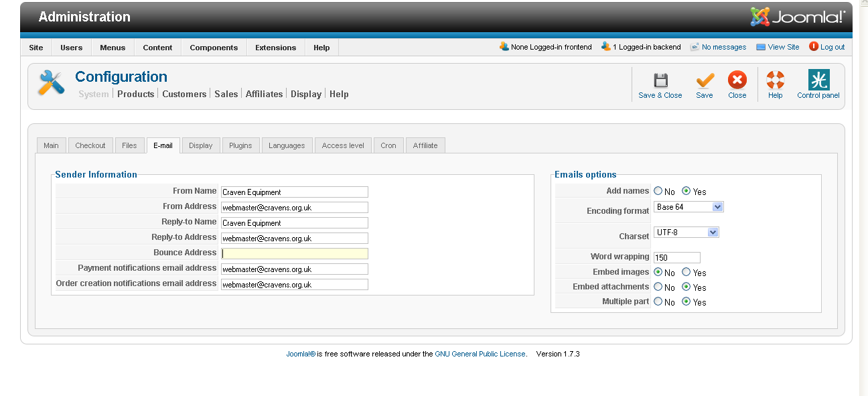
Task: Set Add names to Yes
Action: [686, 191]
